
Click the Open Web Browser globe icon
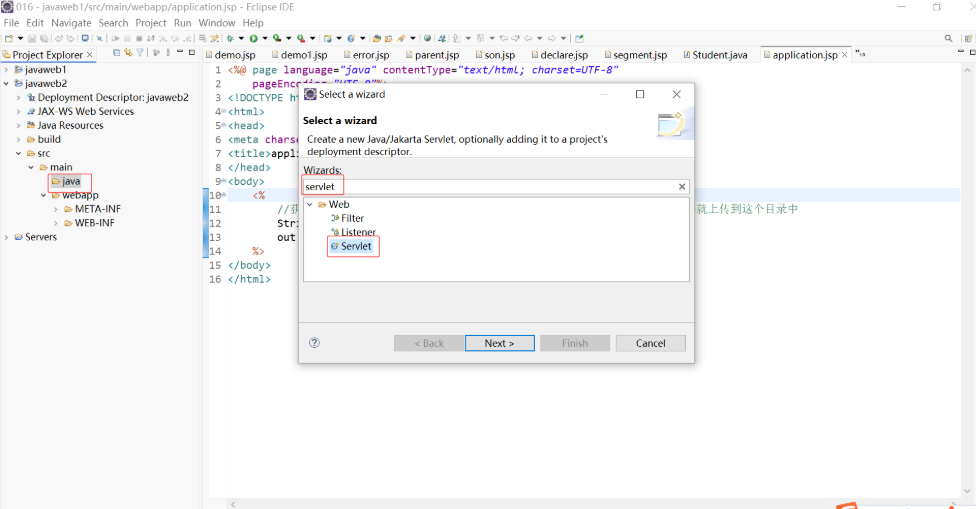pyautogui.click(x=427, y=39)
